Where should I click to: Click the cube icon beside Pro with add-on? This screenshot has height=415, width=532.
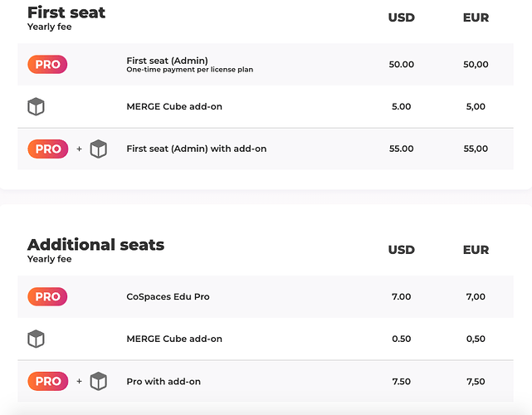[x=99, y=382]
